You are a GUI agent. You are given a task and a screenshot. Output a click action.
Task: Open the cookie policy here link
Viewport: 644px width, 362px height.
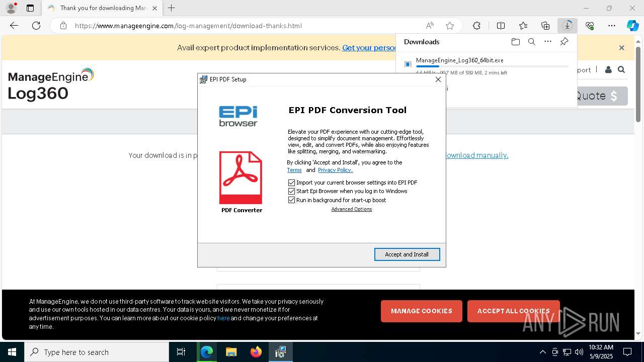[223, 318]
